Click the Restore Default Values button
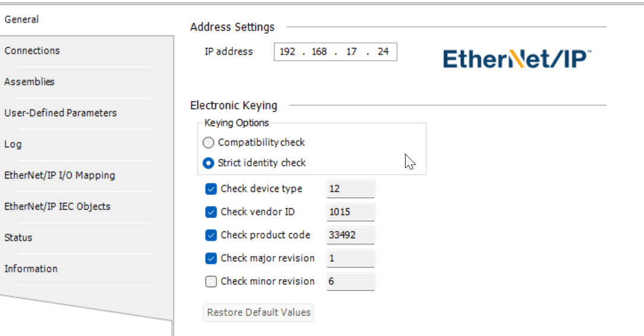 click(x=259, y=312)
